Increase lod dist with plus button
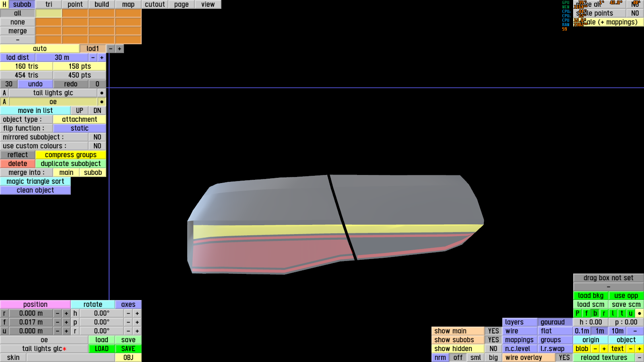This screenshot has width=644, height=362. pos(102,58)
